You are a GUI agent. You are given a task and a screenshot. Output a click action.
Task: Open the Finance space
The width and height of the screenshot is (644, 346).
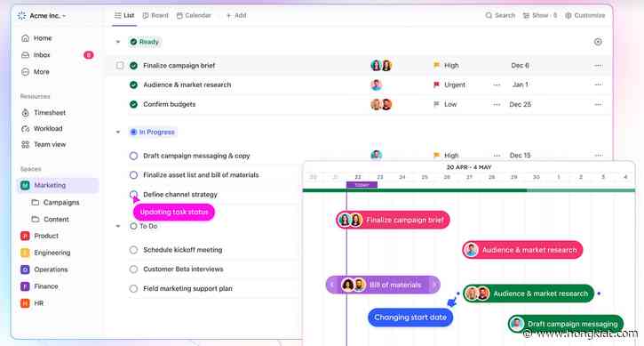(39, 286)
